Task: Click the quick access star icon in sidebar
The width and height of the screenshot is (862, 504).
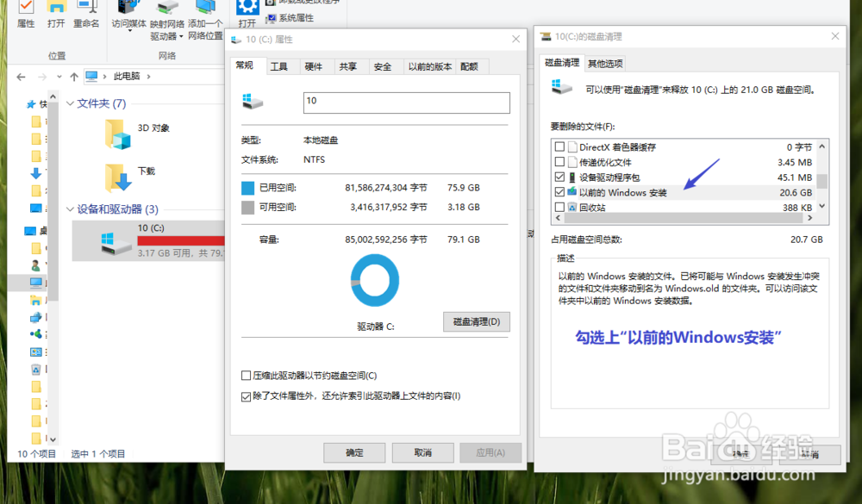Action: coord(31,104)
